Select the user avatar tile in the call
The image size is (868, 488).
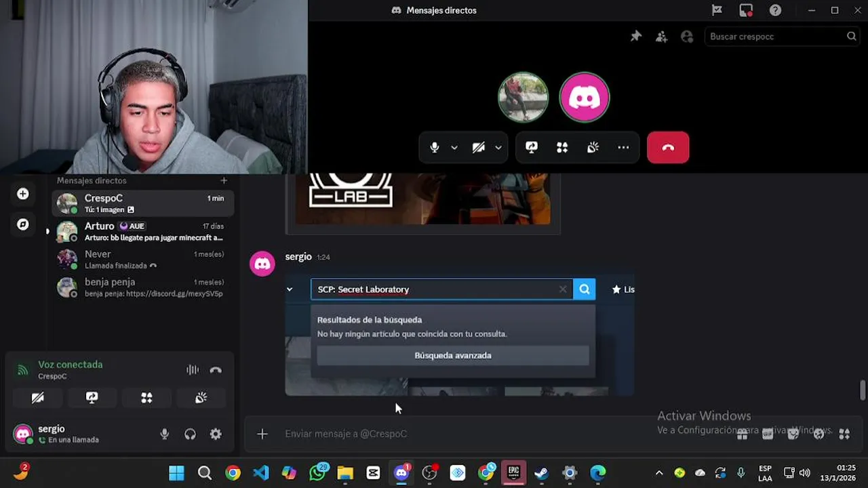(524, 97)
